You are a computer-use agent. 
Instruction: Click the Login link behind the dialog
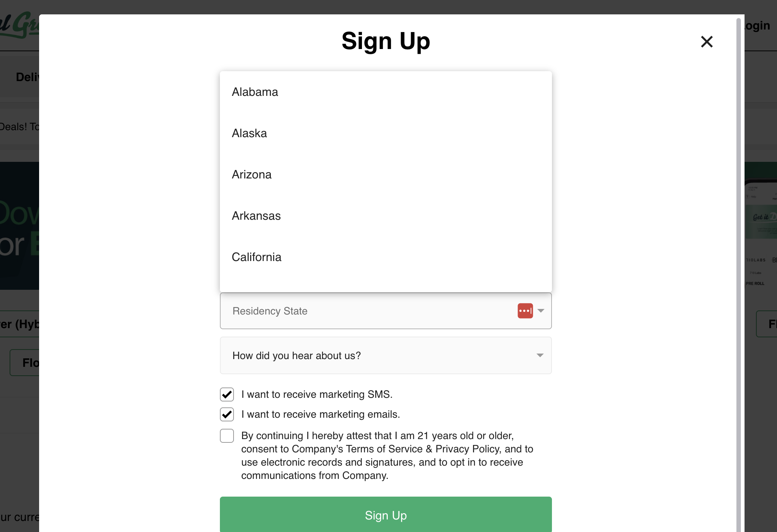[757, 26]
